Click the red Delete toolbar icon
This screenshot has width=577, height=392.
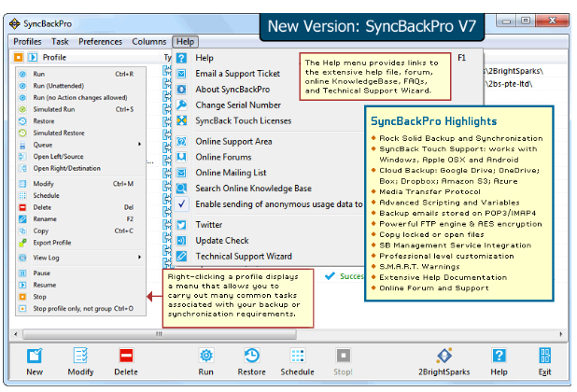126,356
